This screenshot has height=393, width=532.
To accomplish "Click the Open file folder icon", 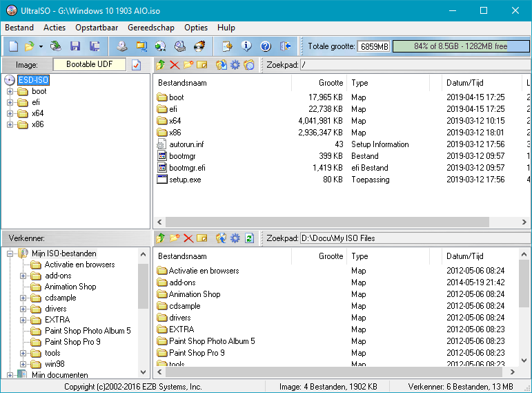I will tap(30, 46).
